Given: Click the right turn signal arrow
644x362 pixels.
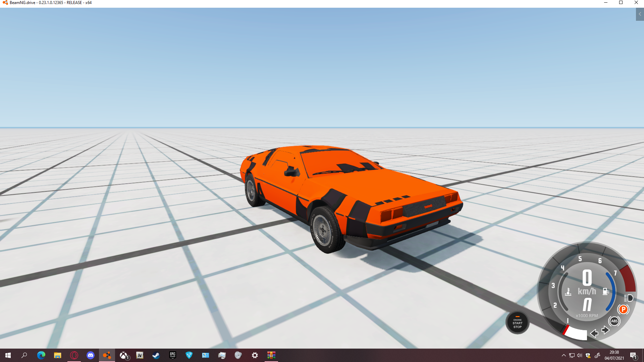Looking at the screenshot, I should coord(605,330).
